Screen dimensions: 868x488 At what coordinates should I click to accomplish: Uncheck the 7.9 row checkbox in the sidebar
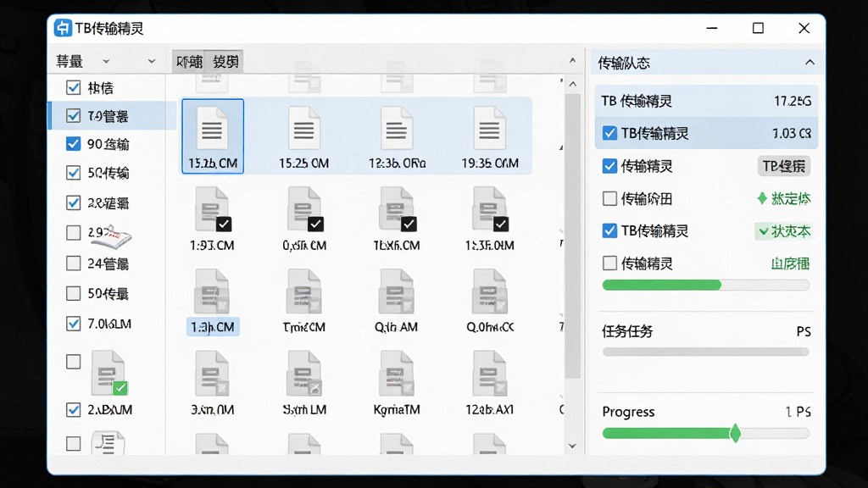pos(73,115)
